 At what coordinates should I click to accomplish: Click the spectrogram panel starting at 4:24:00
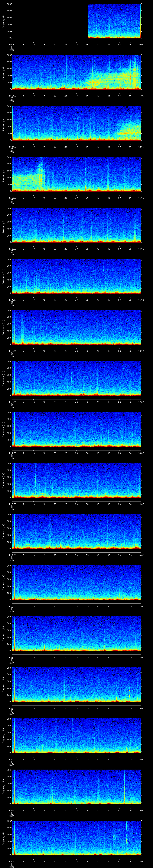tap(77, 786)
